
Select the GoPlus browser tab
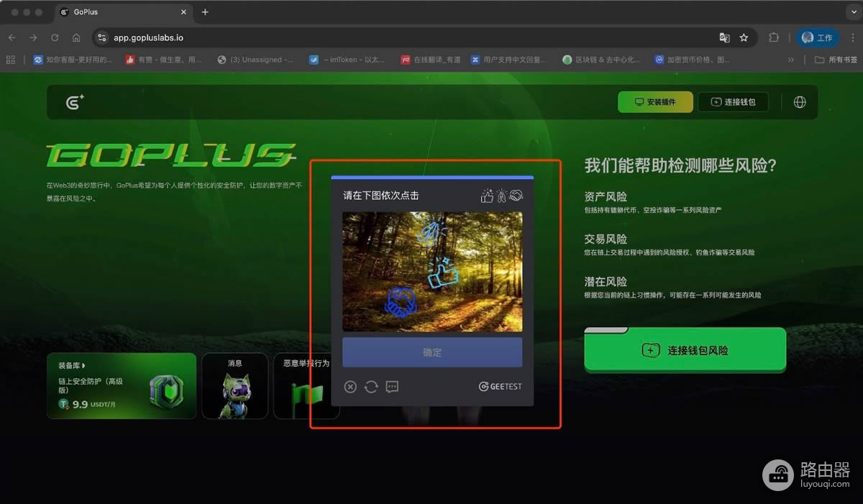pyautogui.click(x=124, y=12)
